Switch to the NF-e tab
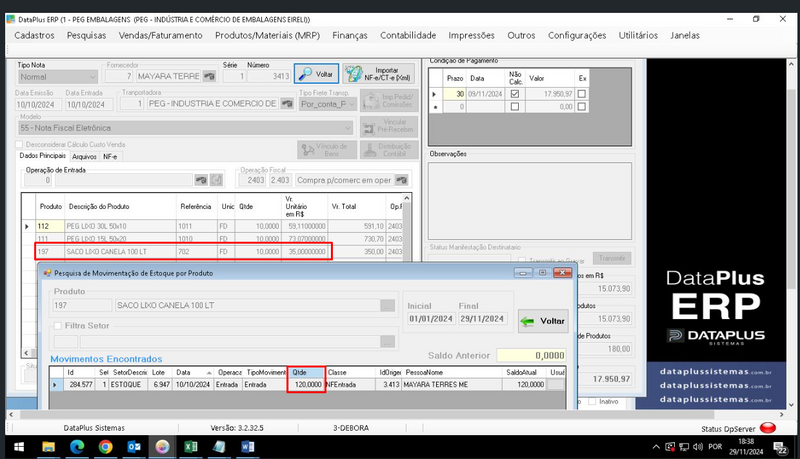The width and height of the screenshot is (800, 459). click(x=110, y=157)
